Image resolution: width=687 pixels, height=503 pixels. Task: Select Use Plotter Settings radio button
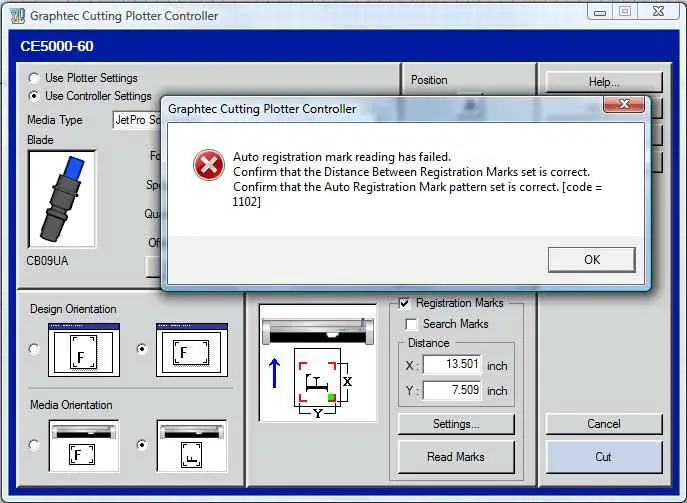34,78
